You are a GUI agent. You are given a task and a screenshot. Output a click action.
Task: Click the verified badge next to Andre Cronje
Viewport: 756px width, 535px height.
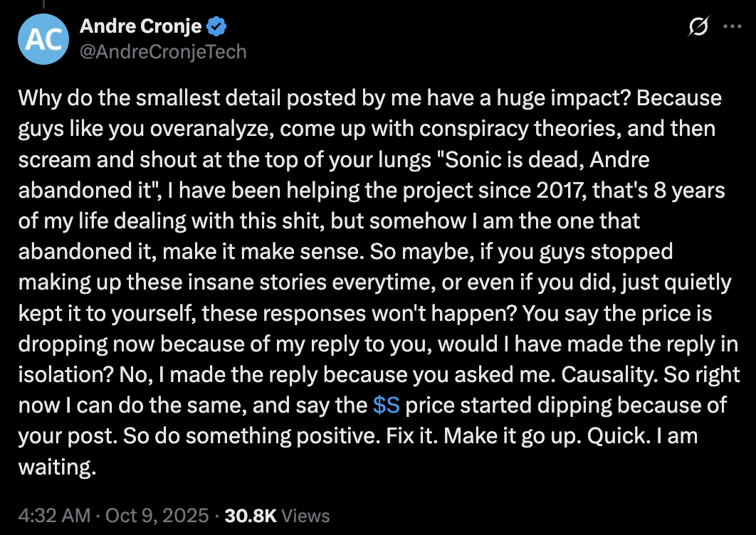coord(215,26)
